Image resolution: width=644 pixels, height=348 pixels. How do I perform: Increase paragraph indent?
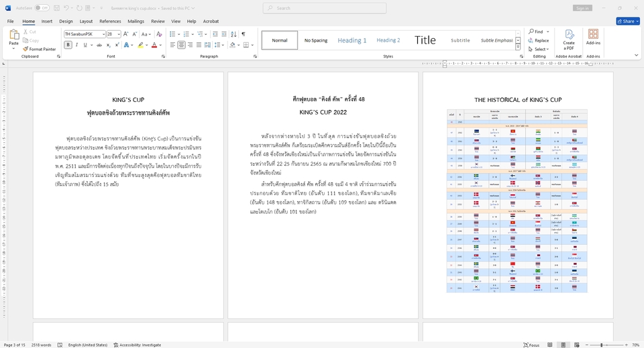pos(224,34)
